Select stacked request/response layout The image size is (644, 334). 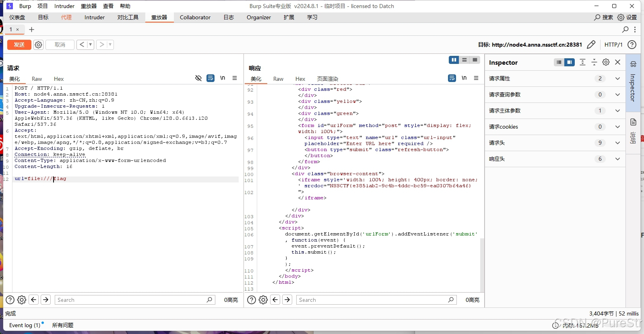click(x=464, y=60)
